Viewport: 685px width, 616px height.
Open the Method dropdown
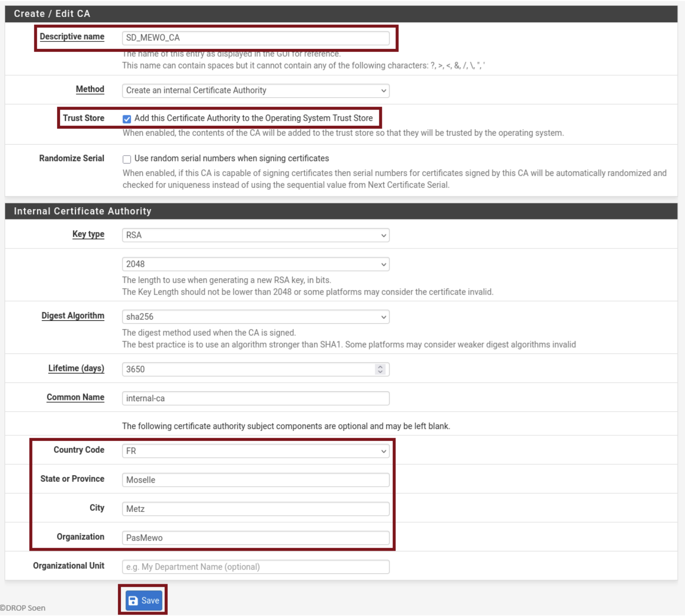(255, 91)
